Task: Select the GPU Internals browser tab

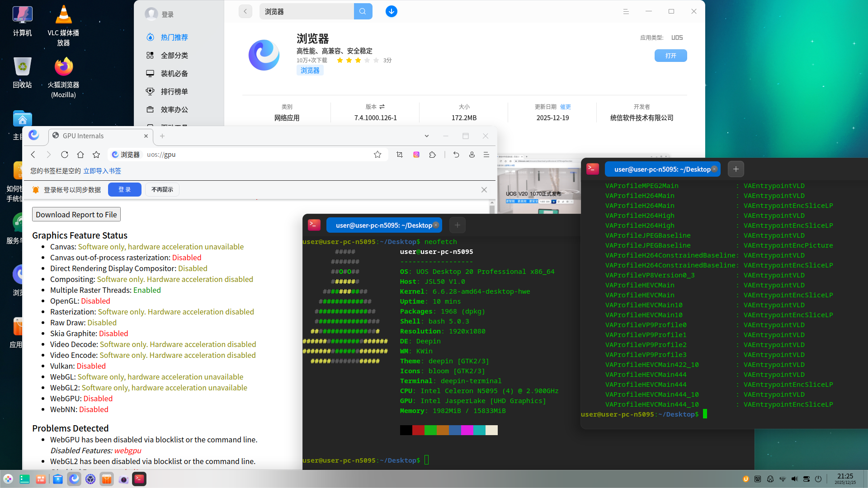Action: (x=88, y=136)
